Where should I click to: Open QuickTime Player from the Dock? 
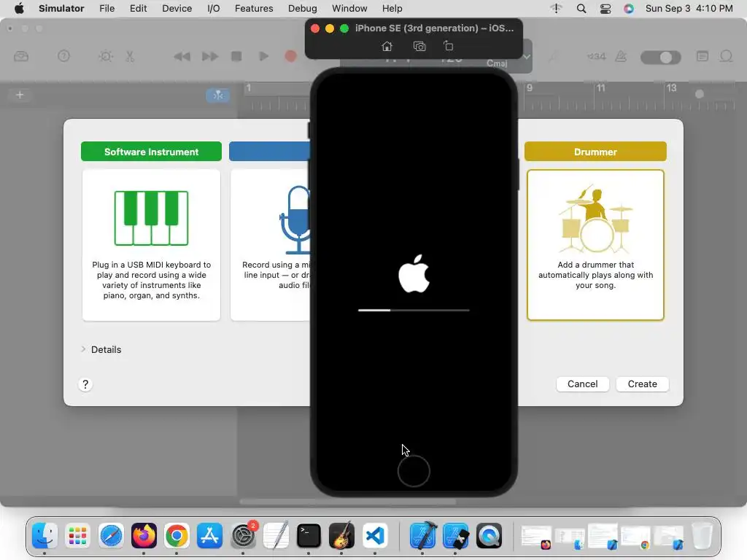pos(489,536)
